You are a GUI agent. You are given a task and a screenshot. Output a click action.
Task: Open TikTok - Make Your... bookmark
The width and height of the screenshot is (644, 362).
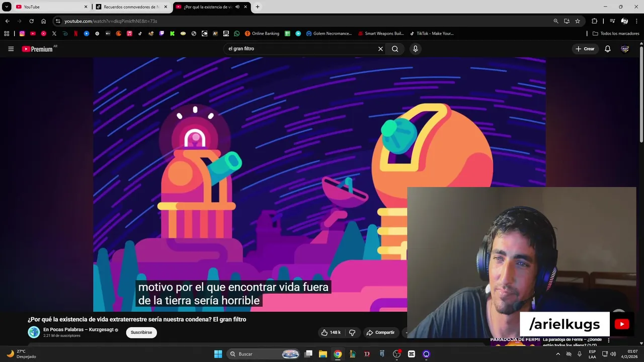click(431, 34)
